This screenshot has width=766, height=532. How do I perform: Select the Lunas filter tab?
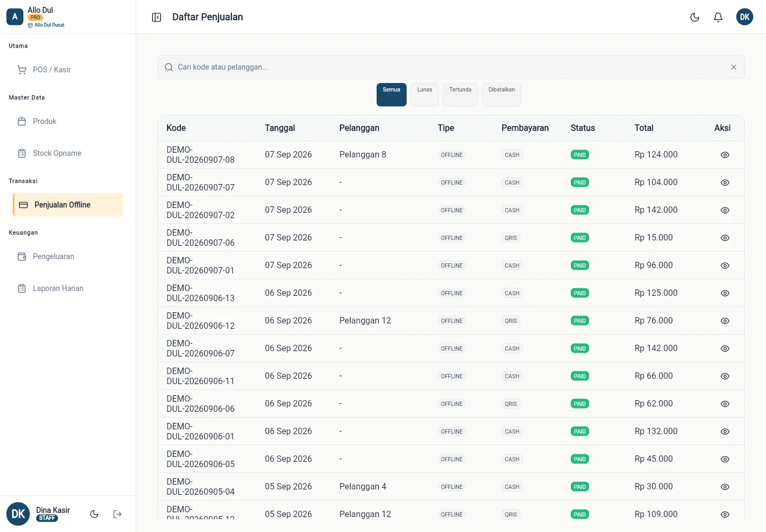(424, 95)
